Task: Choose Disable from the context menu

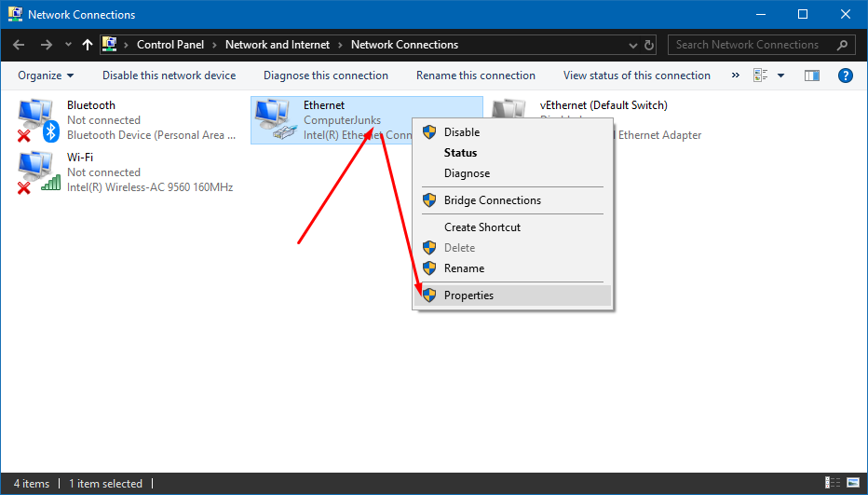Action: [x=512, y=132]
